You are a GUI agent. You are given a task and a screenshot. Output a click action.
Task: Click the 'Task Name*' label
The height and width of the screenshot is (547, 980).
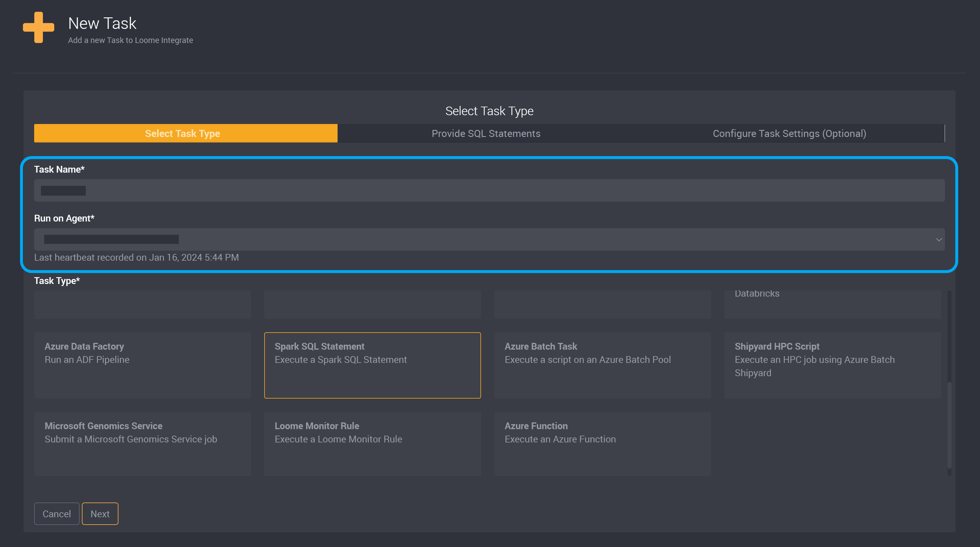[59, 169]
